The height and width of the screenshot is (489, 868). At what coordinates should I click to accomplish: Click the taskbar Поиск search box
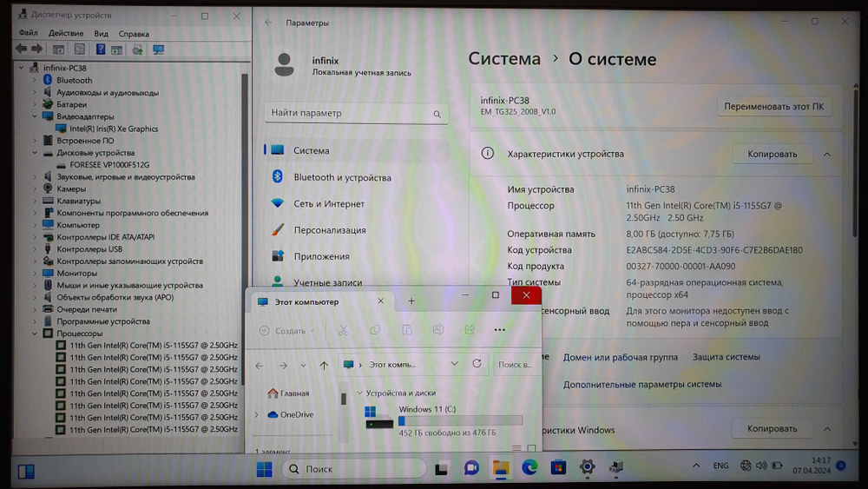pyautogui.click(x=354, y=469)
